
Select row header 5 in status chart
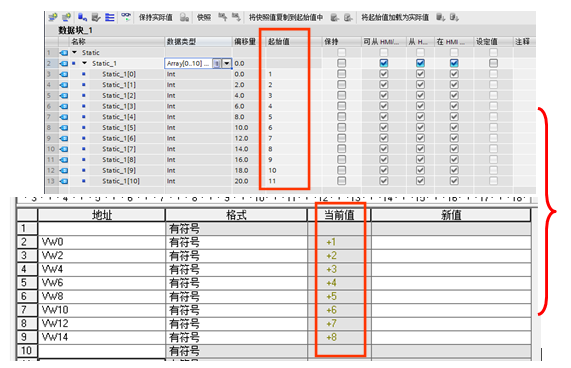(x=27, y=283)
